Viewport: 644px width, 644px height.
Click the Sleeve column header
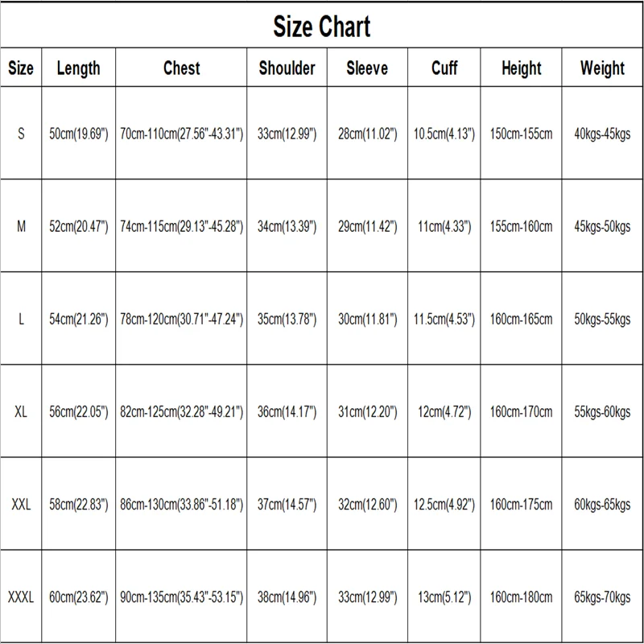(x=367, y=68)
